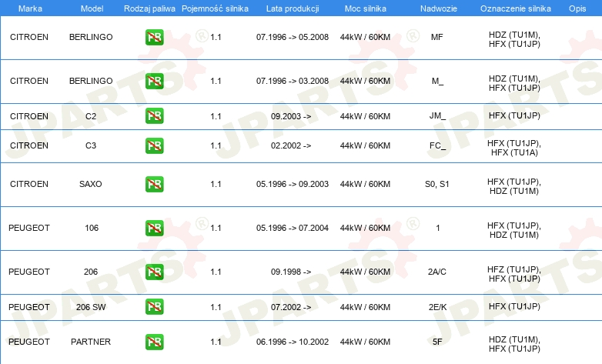Viewport: 602px width, 364px height.
Task: Select the 2A/C body code cell
Action: coord(437,272)
